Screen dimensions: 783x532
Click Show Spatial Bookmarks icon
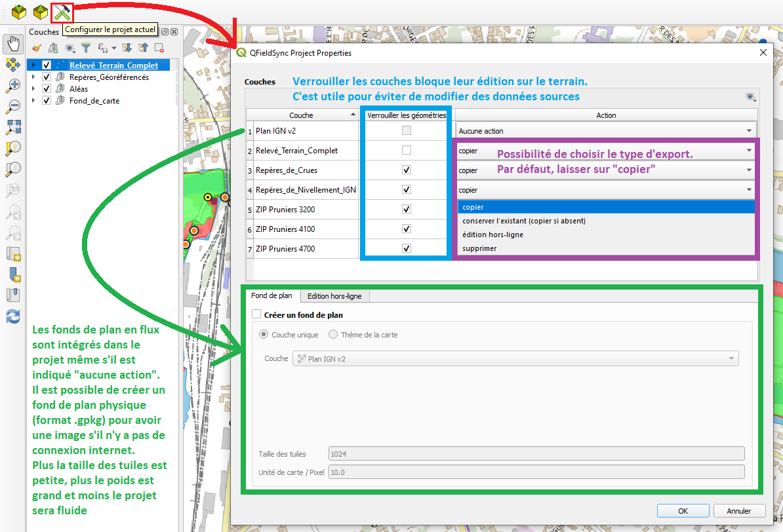tap(13, 295)
